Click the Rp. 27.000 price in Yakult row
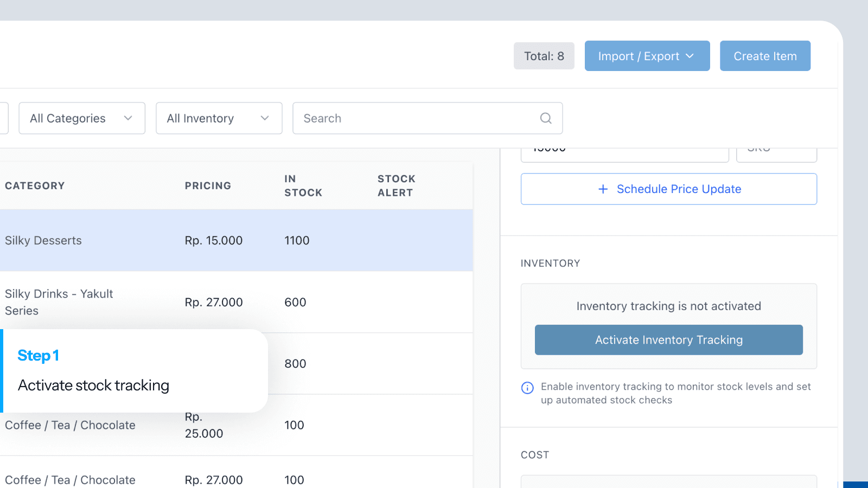 coord(214,302)
